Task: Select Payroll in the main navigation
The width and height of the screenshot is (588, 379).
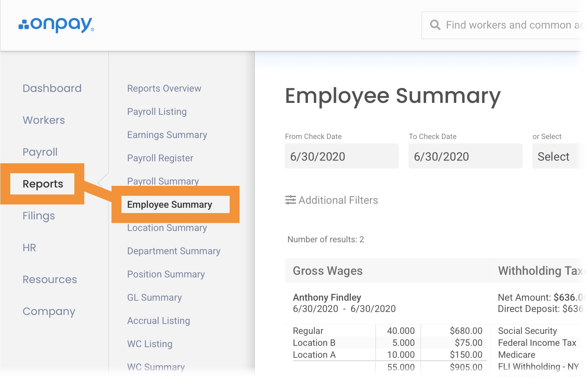Action: pos(40,152)
